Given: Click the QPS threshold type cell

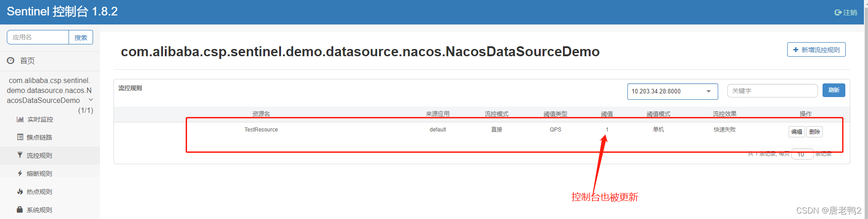Looking at the screenshot, I should [x=555, y=130].
